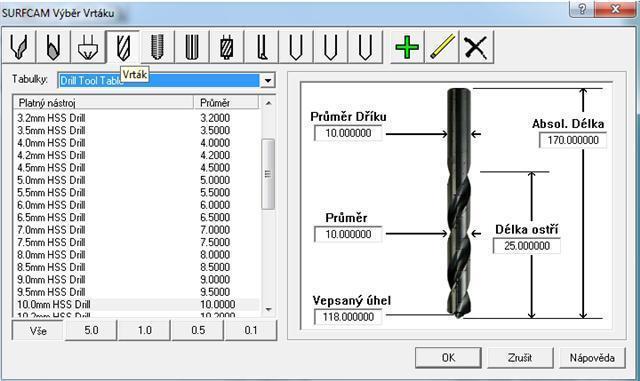Click the tool list scroll-down arrow
The image size is (640, 381).
[268, 310]
